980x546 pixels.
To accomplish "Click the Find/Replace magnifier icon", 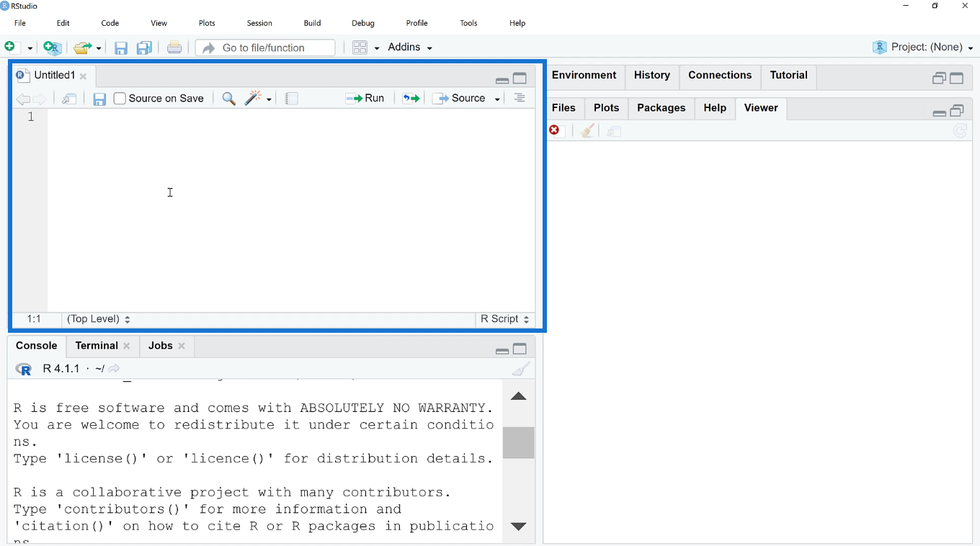I will (x=229, y=99).
